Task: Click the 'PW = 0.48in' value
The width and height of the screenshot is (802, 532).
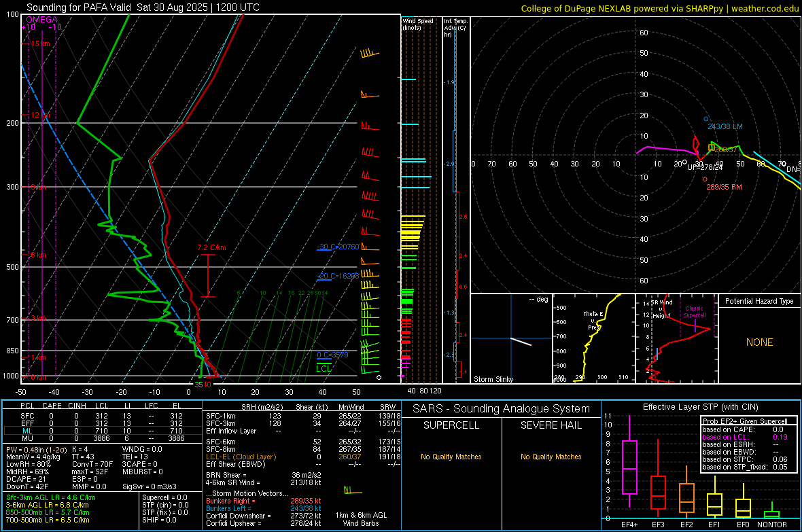Action: click(35, 450)
